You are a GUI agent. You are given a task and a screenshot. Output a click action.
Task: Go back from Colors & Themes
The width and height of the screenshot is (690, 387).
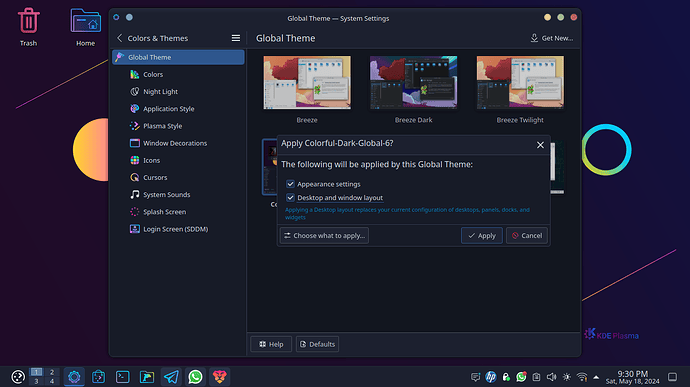[x=120, y=38]
